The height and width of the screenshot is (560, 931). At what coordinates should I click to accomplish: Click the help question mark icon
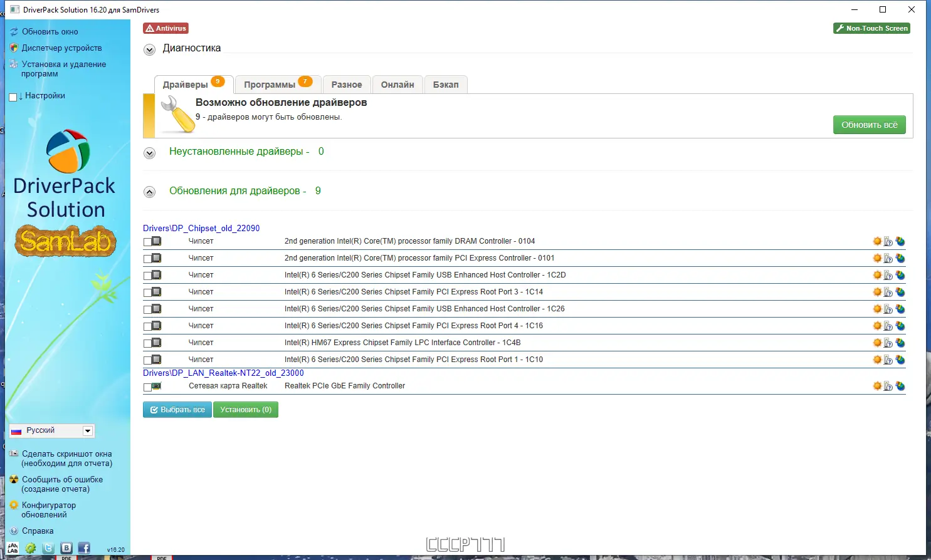coord(14,531)
